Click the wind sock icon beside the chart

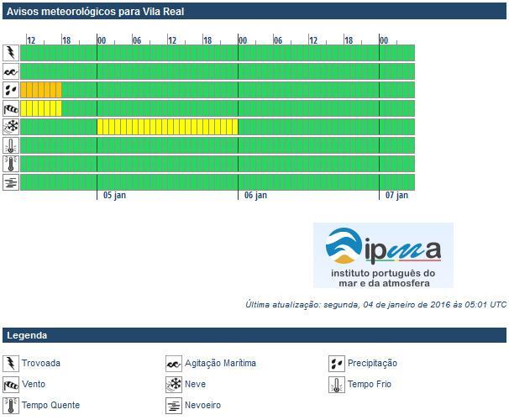click(x=11, y=108)
